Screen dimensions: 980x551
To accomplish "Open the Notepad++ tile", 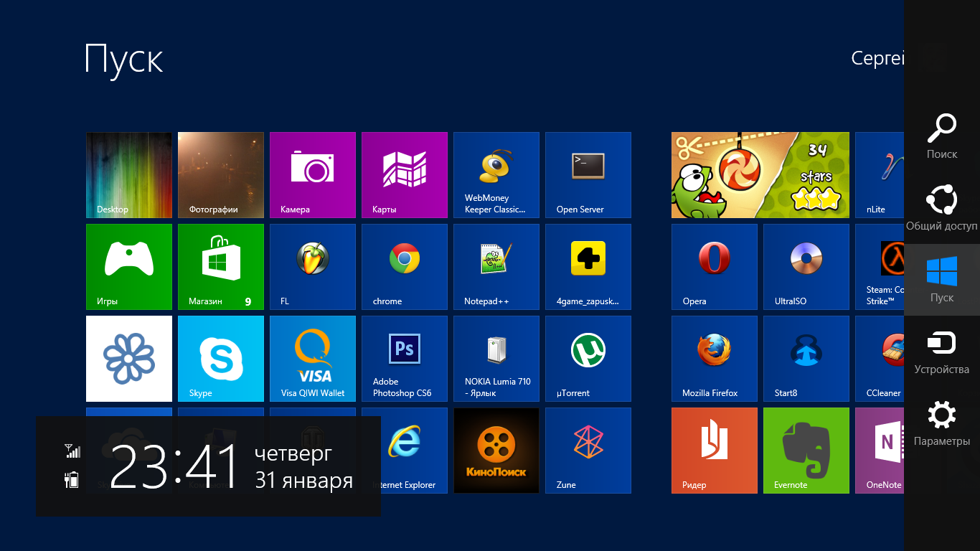I will pos(496,266).
